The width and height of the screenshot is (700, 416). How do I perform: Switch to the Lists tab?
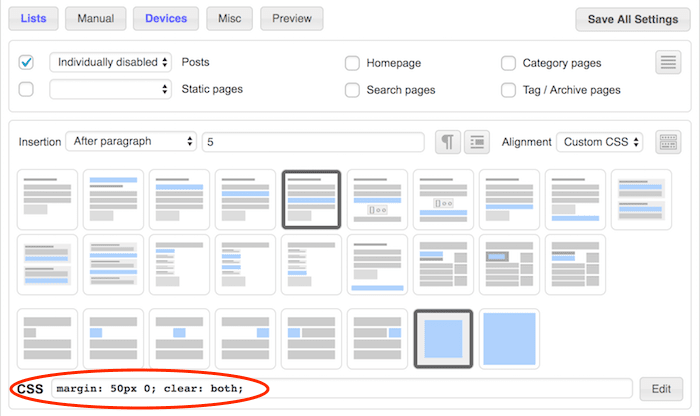point(32,18)
